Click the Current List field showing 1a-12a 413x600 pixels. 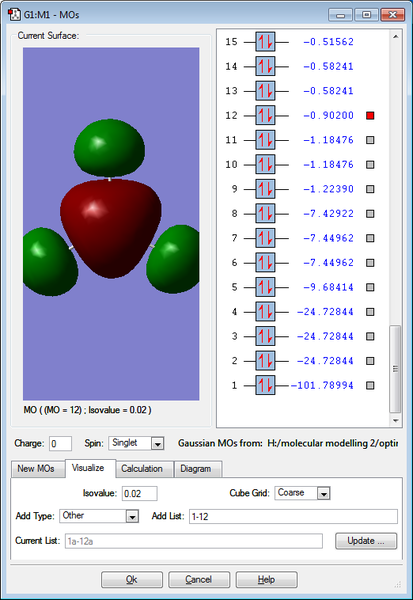point(194,541)
